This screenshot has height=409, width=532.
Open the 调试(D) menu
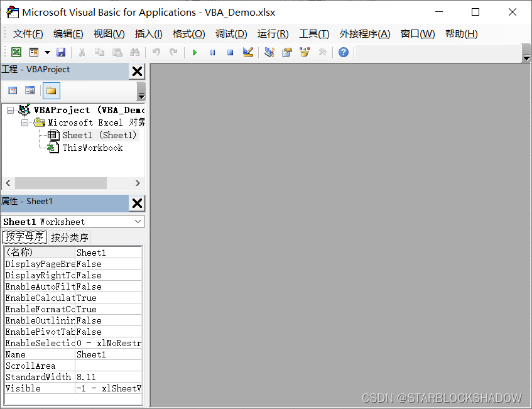(x=231, y=33)
